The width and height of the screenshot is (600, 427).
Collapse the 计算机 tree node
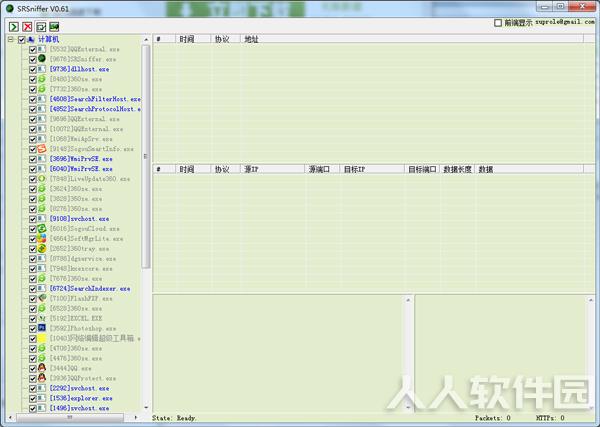pos(11,39)
